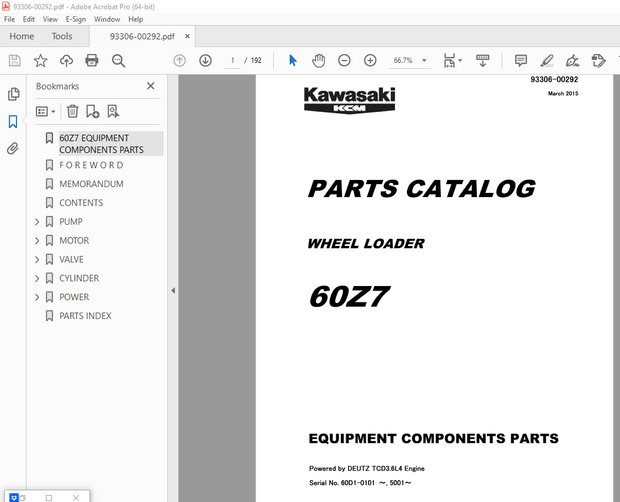The width and height of the screenshot is (620, 502).
Task: Activate the Hand pan tool
Action: pos(318,60)
